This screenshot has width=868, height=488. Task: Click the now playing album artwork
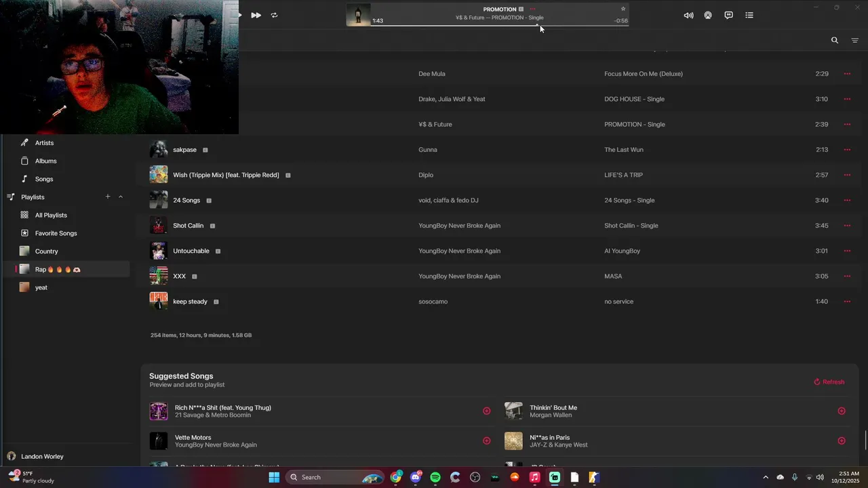click(359, 15)
